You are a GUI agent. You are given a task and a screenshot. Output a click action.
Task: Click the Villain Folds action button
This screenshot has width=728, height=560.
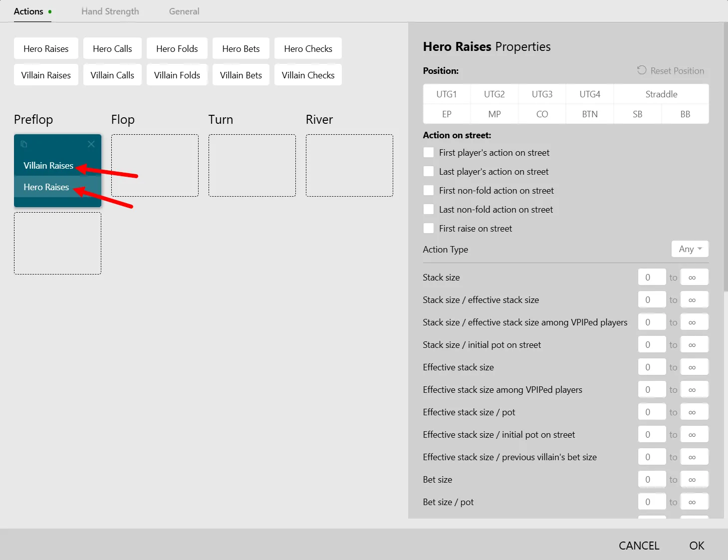coord(177,75)
